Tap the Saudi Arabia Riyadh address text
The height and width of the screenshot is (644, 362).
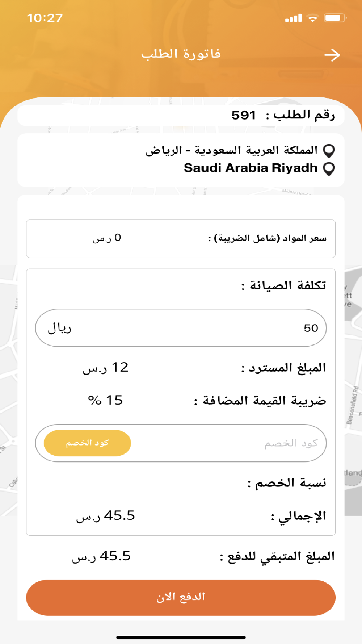(251, 168)
